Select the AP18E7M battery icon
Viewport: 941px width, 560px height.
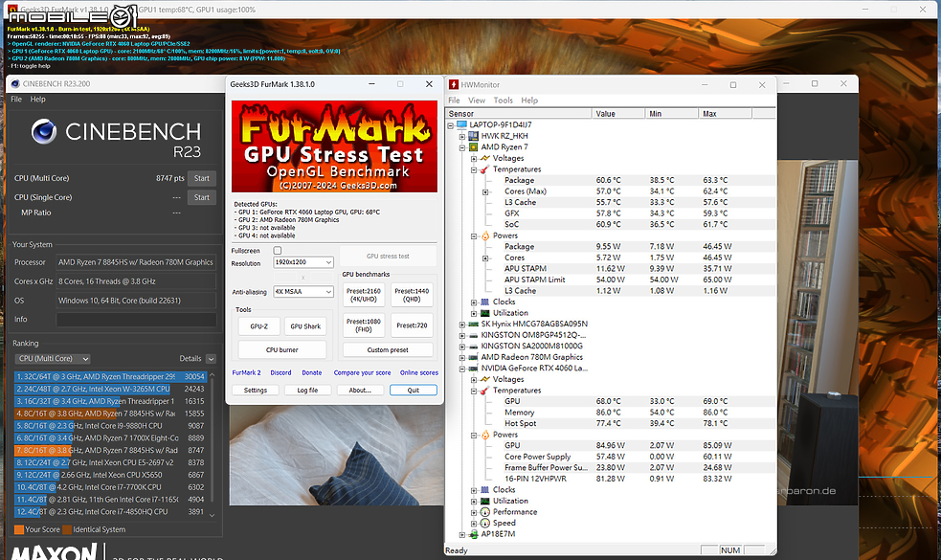click(473, 534)
